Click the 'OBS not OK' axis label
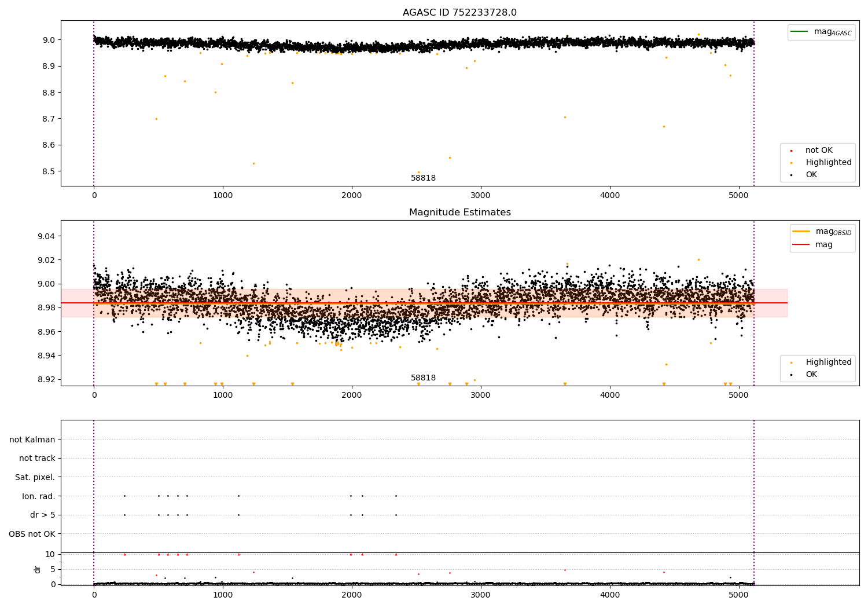This screenshot has width=868, height=608. (x=32, y=534)
